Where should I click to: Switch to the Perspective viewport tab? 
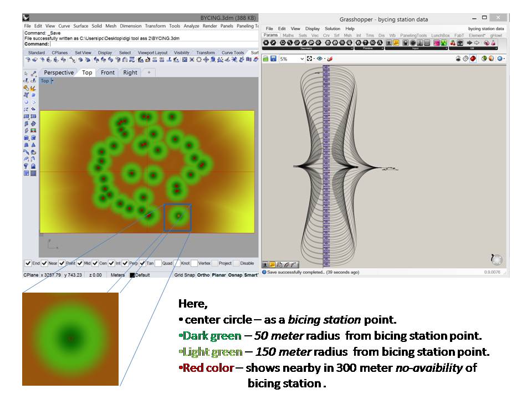(x=59, y=72)
